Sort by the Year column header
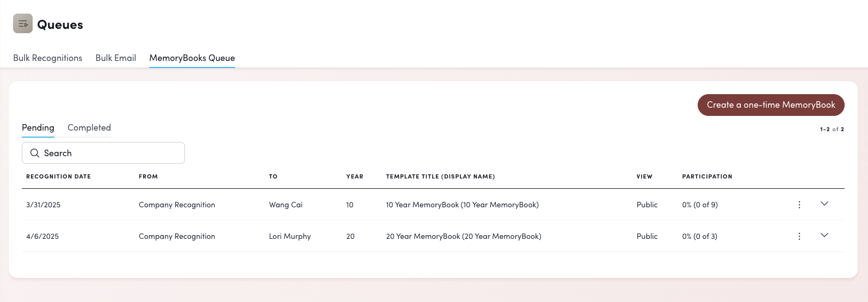Image resolution: width=868 pixels, height=302 pixels. (x=354, y=177)
